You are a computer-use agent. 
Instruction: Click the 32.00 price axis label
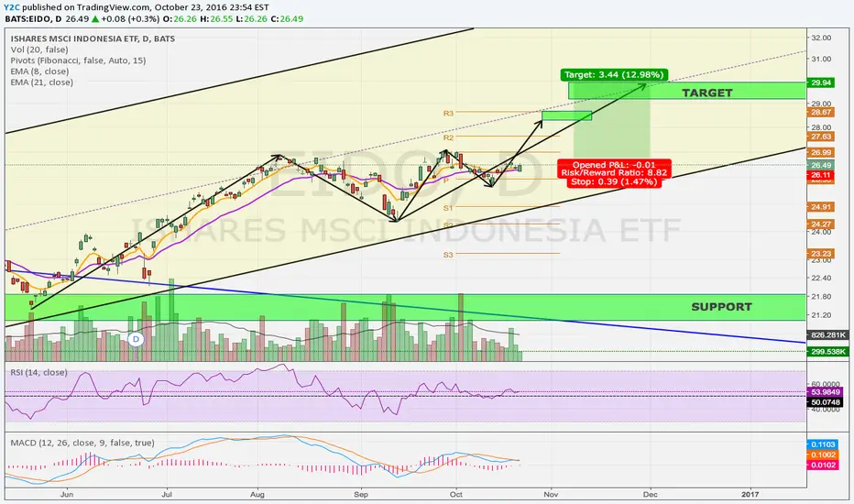coord(821,38)
